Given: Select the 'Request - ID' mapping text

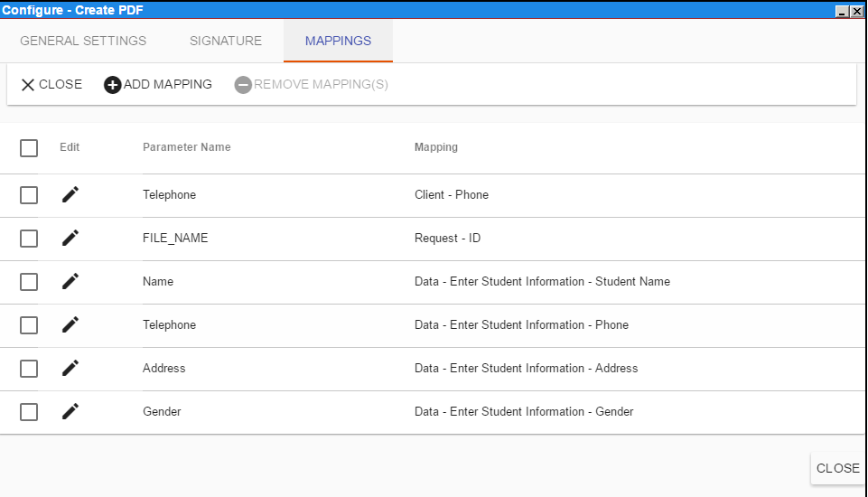Looking at the screenshot, I should tap(447, 238).
